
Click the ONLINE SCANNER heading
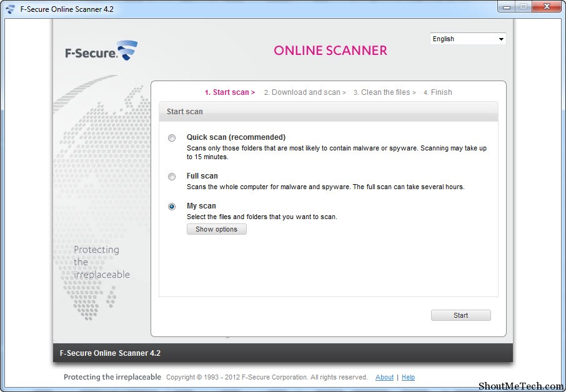click(x=330, y=51)
